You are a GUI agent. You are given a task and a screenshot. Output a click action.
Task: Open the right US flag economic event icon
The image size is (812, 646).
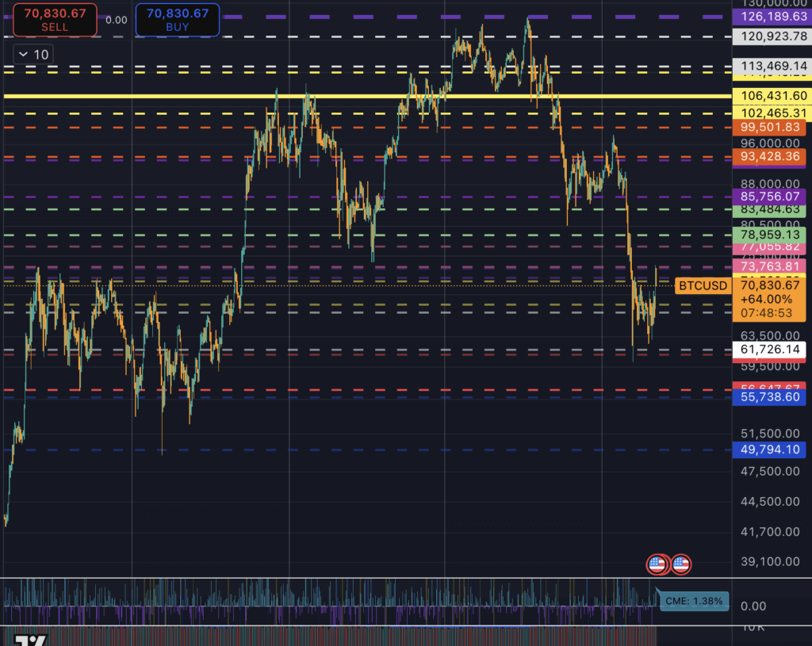click(680, 564)
